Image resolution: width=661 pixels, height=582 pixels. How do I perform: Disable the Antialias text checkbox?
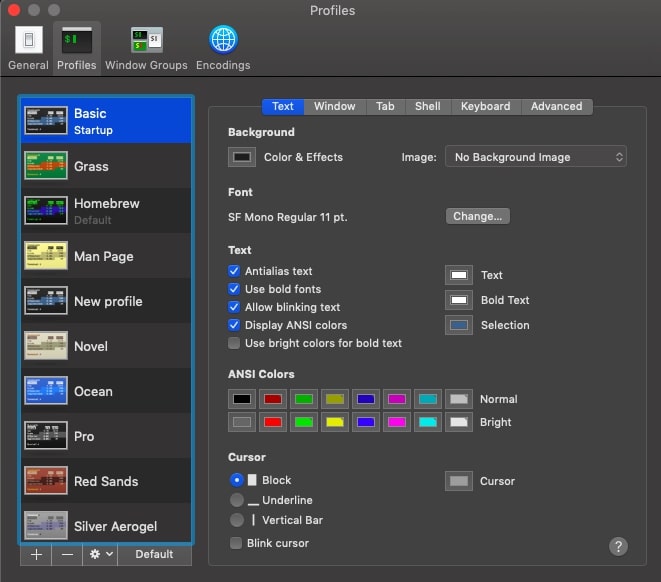pyautogui.click(x=234, y=271)
